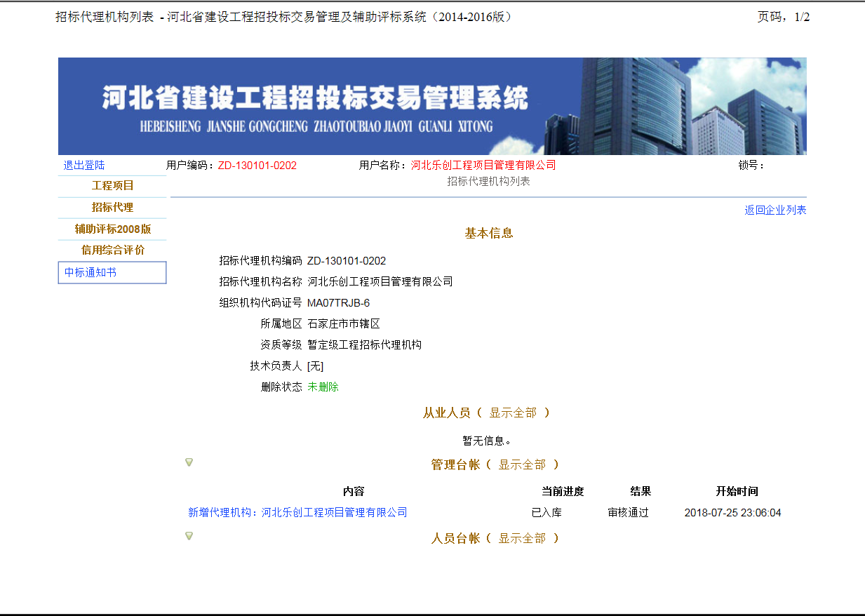Select user name 河北乐创工程项目管理有限公司 in header
This screenshot has width=865, height=616.
click(x=483, y=166)
